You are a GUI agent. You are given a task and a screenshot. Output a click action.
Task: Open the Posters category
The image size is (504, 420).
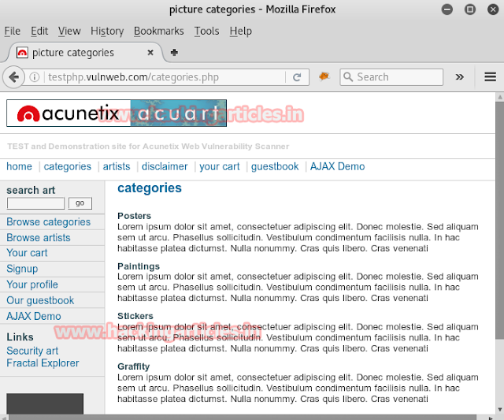coord(134,216)
